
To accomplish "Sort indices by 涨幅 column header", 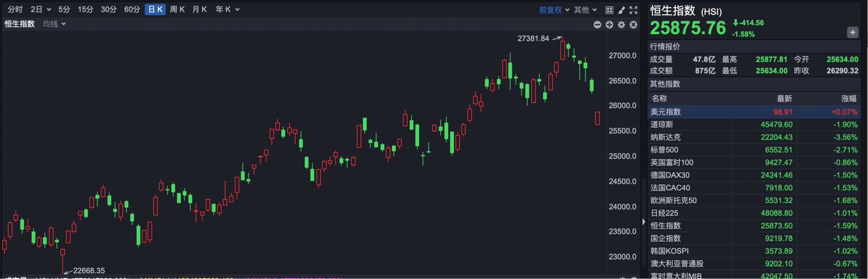I will pyautogui.click(x=849, y=99).
